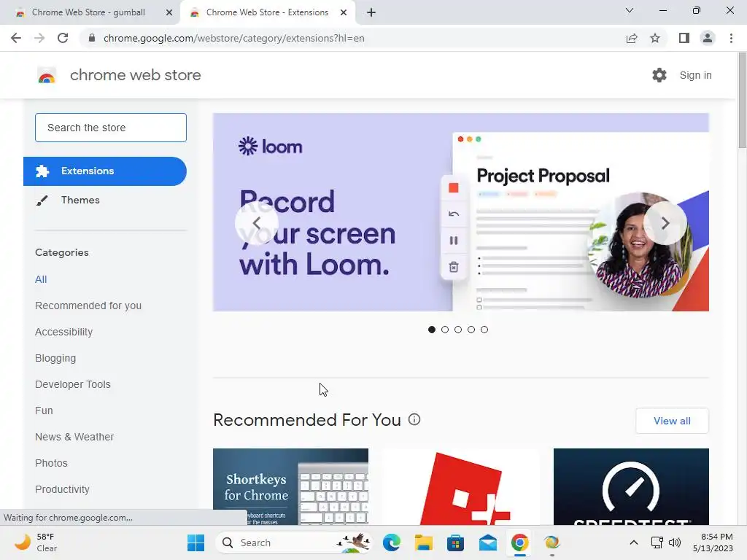Select the first carousel dot
Screen dimensions: 747x560
point(432,330)
